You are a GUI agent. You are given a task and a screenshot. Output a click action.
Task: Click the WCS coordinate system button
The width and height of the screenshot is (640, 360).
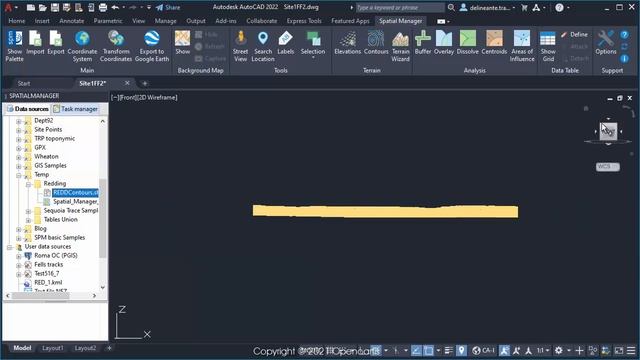pos(607,167)
